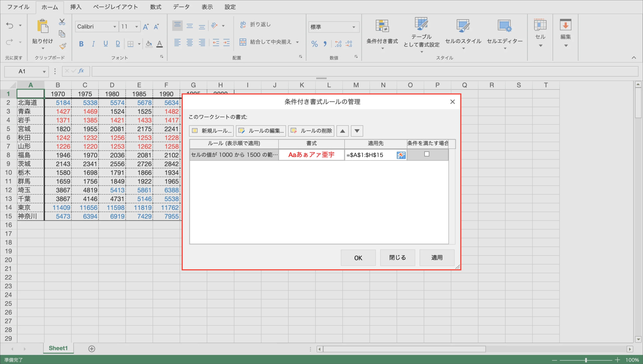Add a new sheet with plus button
The image size is (643, 364).
tap(92, 349)
